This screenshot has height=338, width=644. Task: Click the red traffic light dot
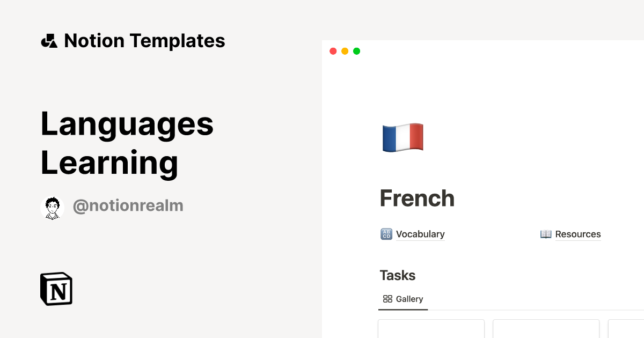pos(333,51)
